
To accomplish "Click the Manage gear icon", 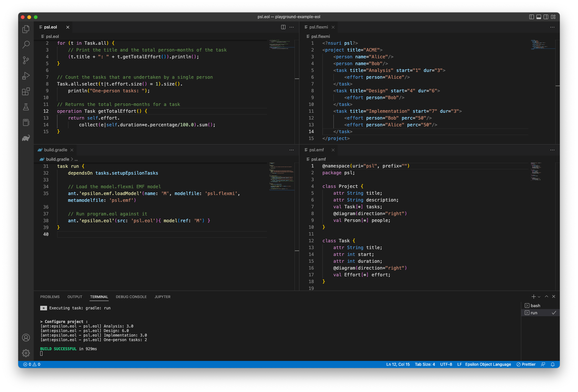I will 26,353.
